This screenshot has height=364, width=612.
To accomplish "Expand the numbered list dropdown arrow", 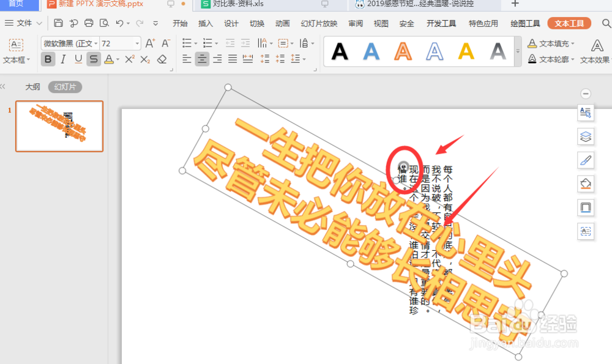I will click(217, 43).
